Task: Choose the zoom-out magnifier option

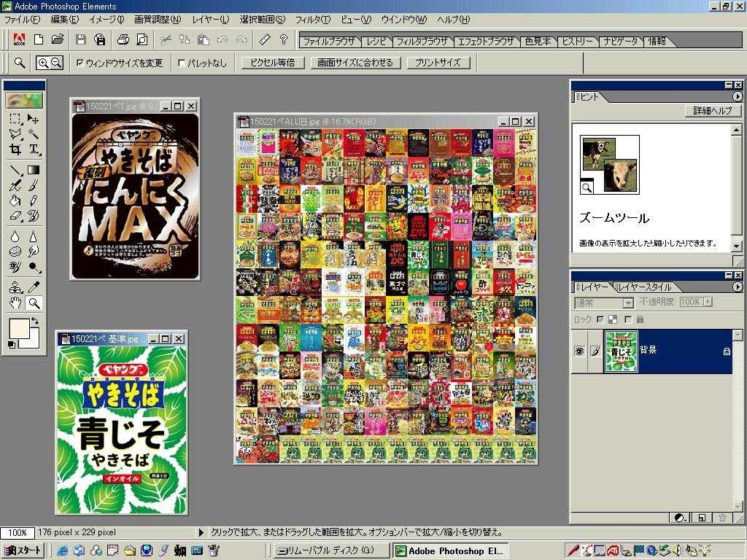Action: (x=55, y=63)
